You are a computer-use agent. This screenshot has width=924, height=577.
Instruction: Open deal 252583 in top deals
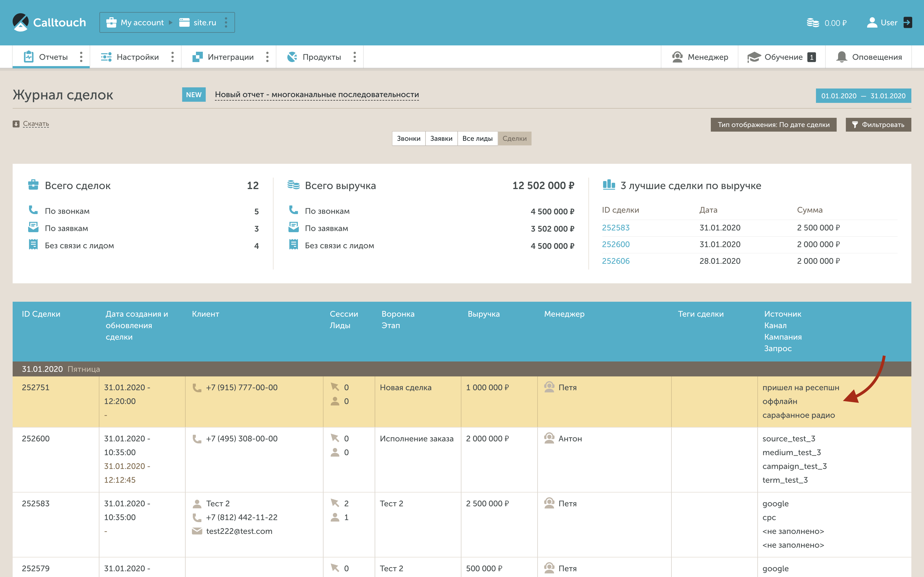tap(616, 228)
